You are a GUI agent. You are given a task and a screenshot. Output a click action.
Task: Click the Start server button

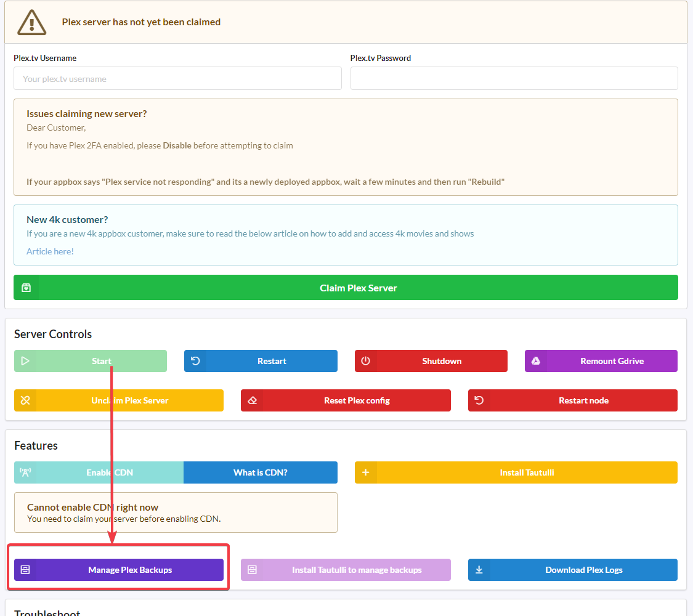[91, 361]
